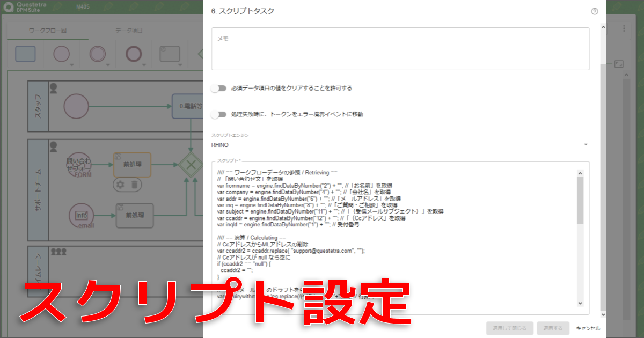The width and height of the screenshot is (644, 338).
Task: Open the RHINO script engine dropdown
Action: tap(400, 145)
